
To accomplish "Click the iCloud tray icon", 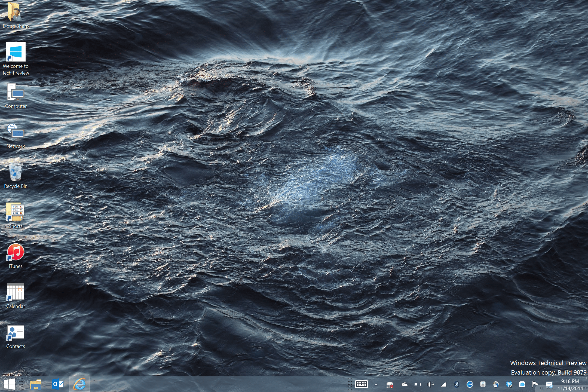I will click(522, 384).
